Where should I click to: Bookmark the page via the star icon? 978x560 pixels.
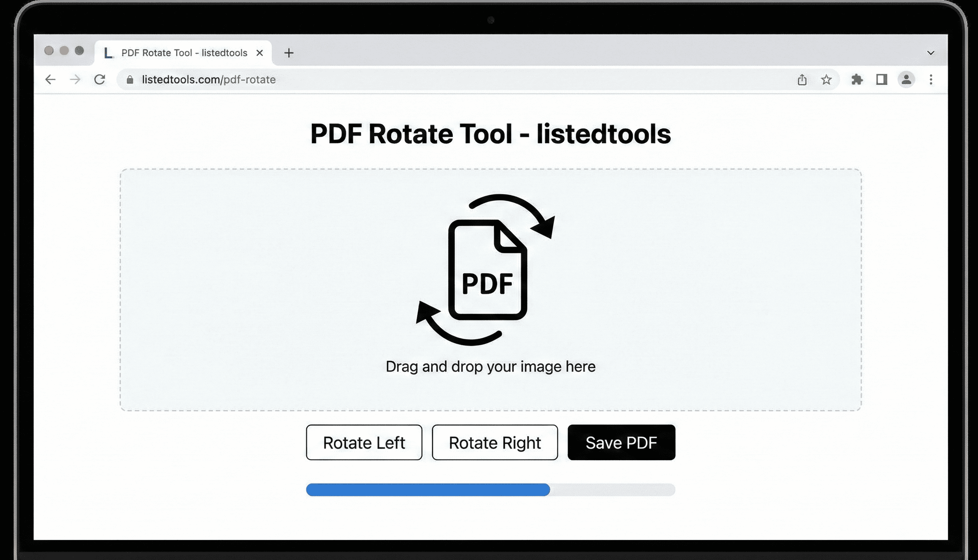point(826,80)
